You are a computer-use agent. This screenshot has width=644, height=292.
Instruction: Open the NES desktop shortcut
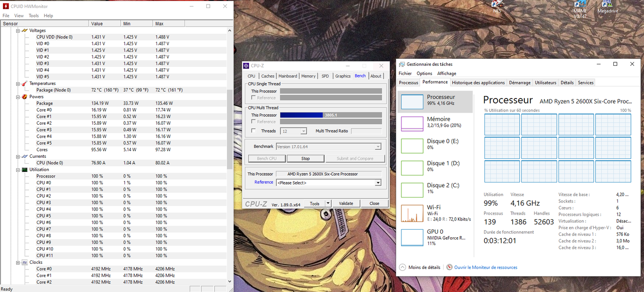(x=497, y=6)
